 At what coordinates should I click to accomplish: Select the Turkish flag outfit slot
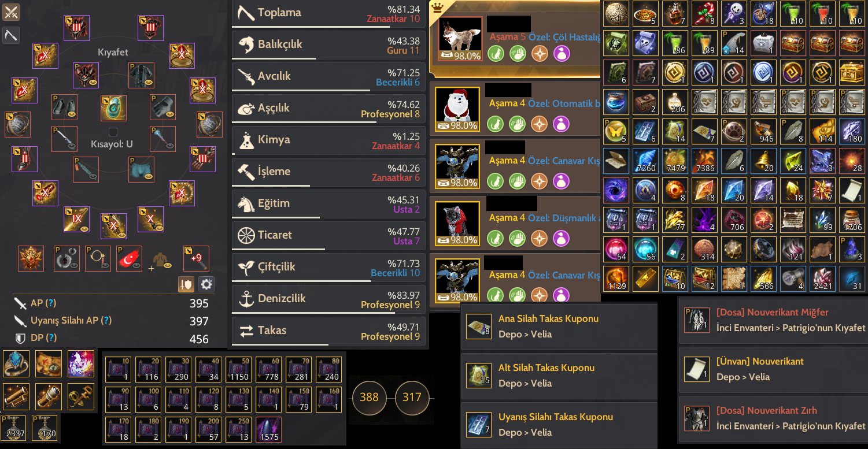(x=129, y=259)
